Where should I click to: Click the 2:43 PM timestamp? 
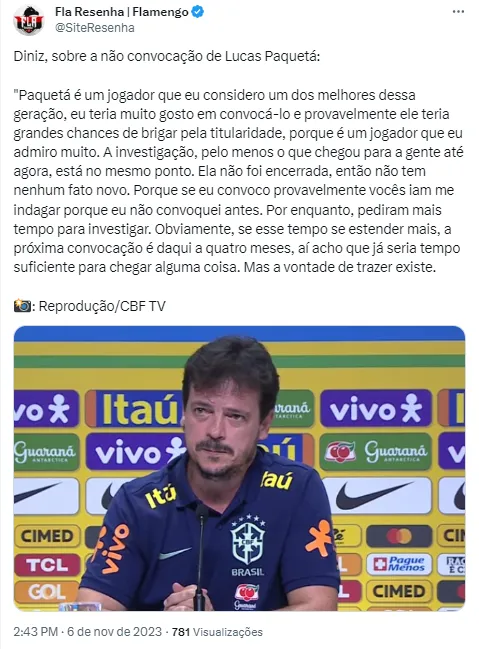click(x=35, y=632)
